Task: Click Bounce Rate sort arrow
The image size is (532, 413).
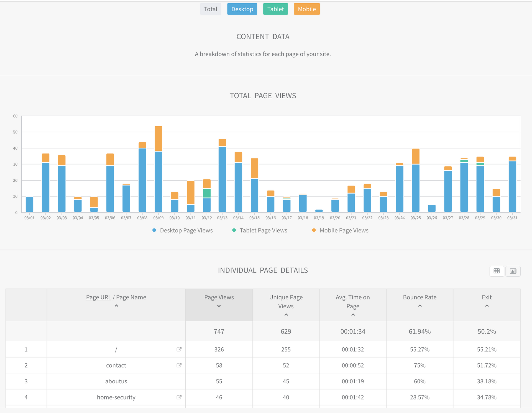Action: [x=420, y=306]
